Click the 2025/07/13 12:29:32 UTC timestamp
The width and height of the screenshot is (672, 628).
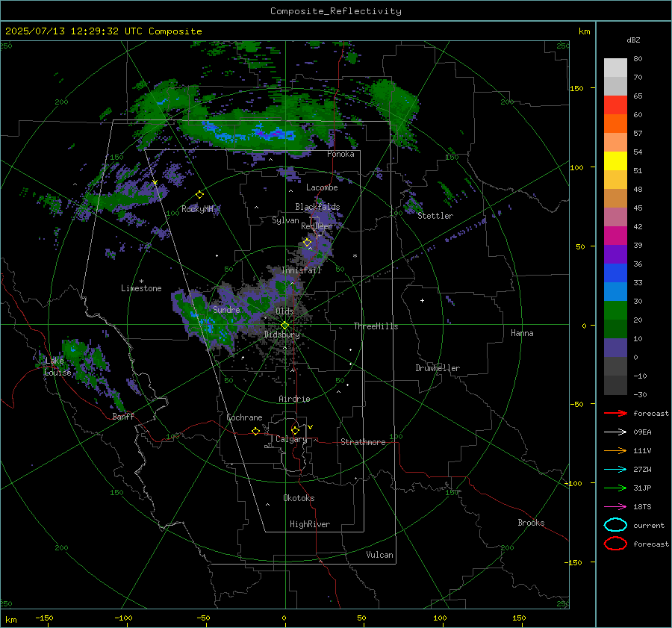103,31
